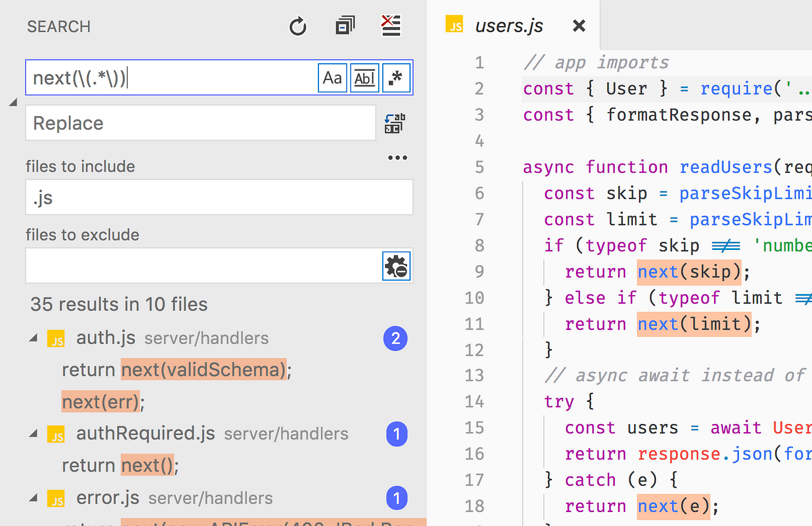Click the error.js JS file icon
This screenshot has width=812, height=526.
[56, 499]
